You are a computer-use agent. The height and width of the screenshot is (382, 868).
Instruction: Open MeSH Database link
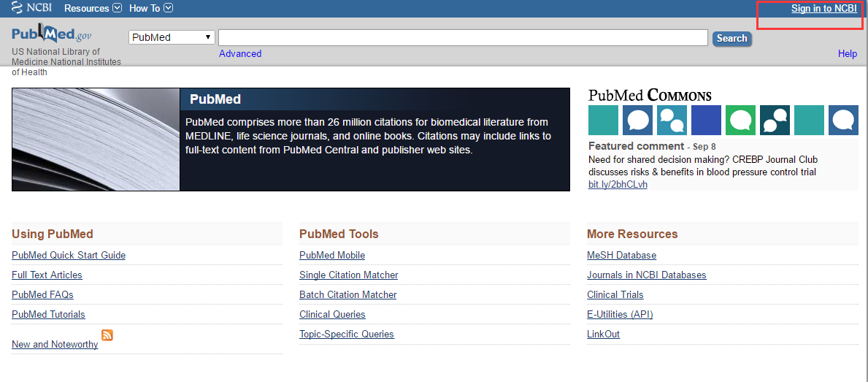(x=622, y=255)
